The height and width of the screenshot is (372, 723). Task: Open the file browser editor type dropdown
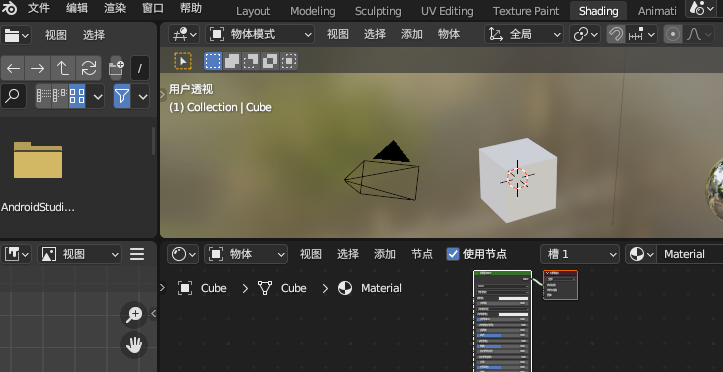click(x=16, y=35)
